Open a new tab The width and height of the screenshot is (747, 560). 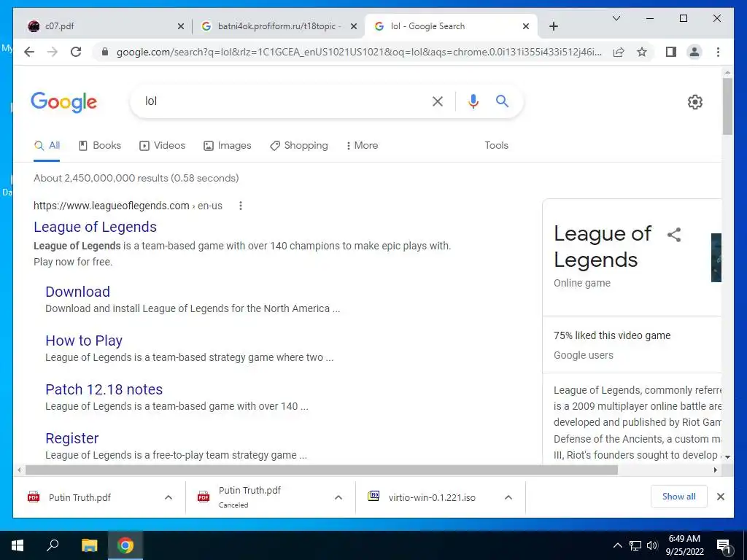(x=553, y=26)
